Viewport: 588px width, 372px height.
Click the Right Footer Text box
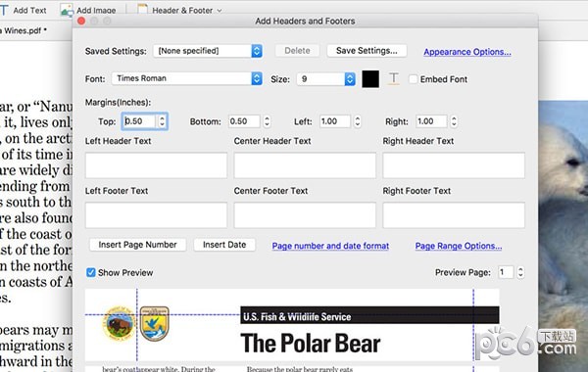point(454,215)
